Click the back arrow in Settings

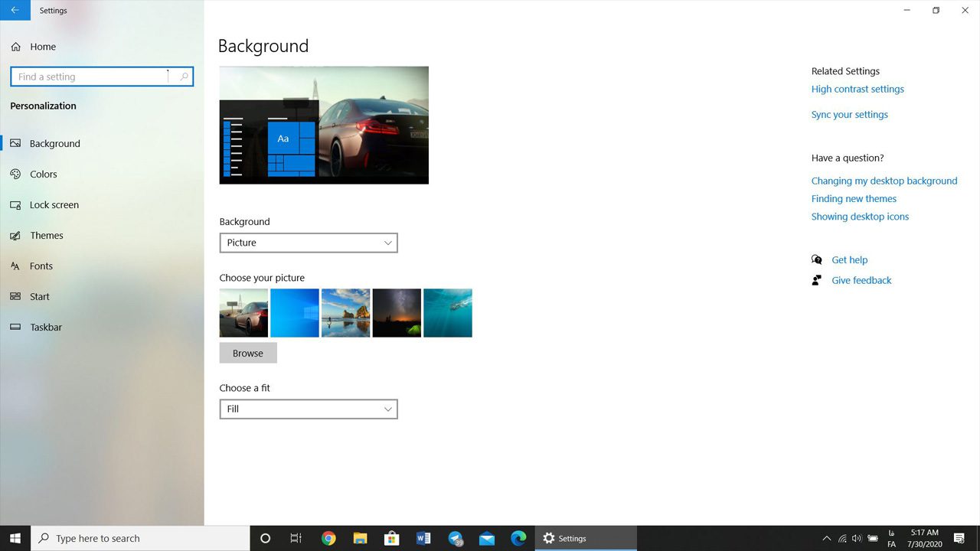coord(15,11)
